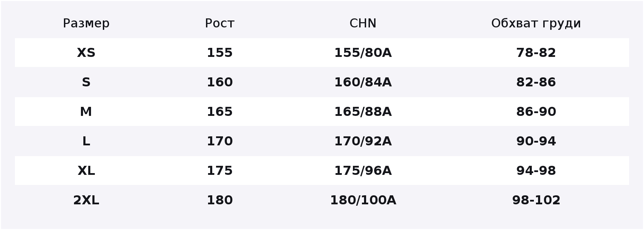Image resolution: width=644 pixels, height=230 pixels.
Task: Select the S size cell
Action: tap(86, 82)
